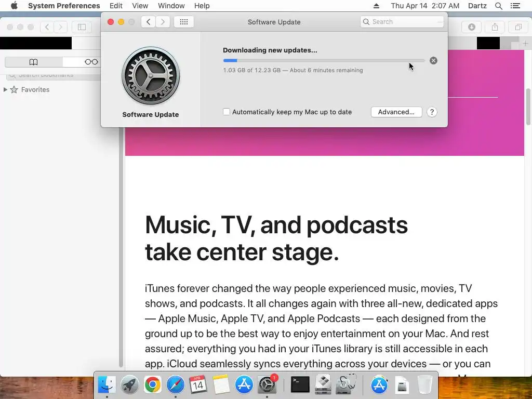Screen dimensions: 532x399
Task: Go back in System Preferences
Action: pos(148,22)
